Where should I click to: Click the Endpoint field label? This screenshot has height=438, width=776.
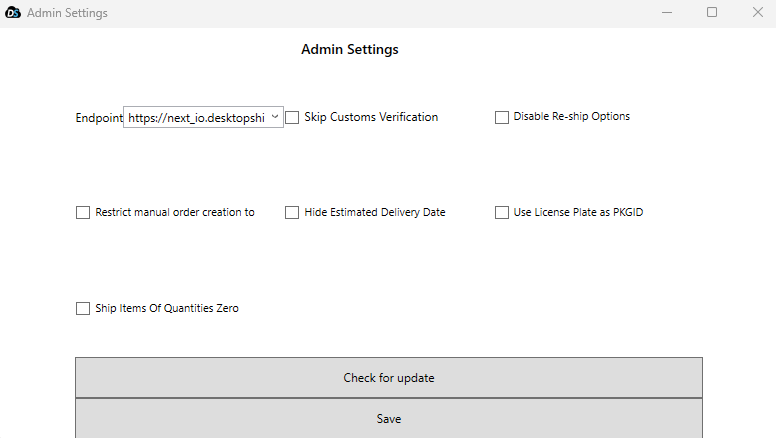tap(98, 118)
